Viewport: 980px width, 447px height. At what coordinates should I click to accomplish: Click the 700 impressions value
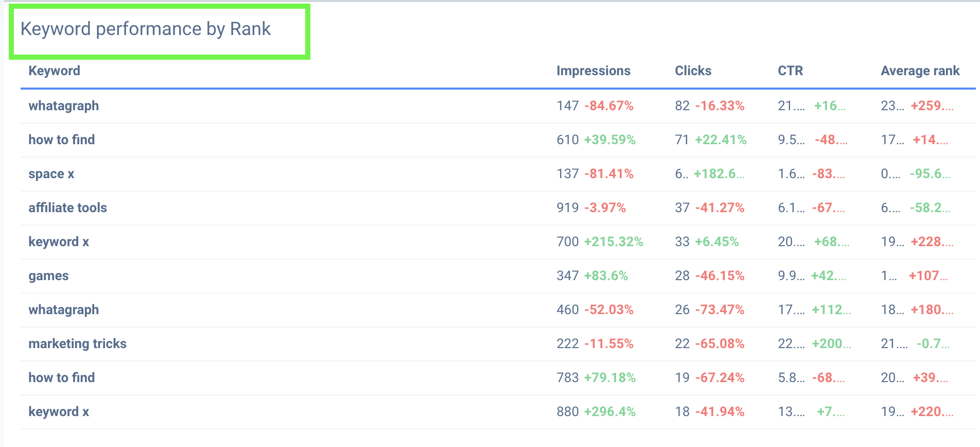[x=568, y=242]
